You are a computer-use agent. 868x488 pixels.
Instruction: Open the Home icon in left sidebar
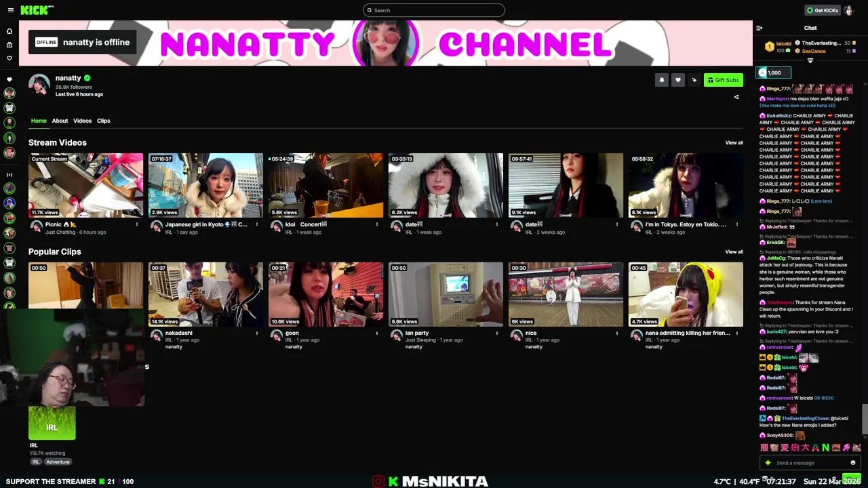click(9, 31)
